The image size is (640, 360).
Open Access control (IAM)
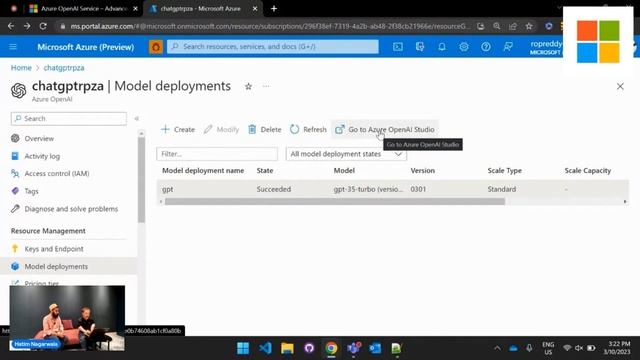coord(57,173)
